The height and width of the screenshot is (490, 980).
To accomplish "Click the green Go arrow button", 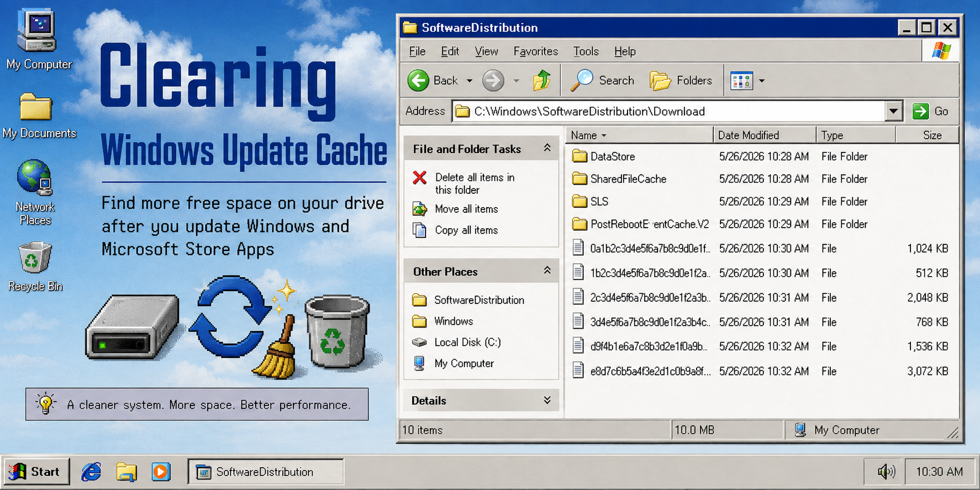I will tap(921, 111).
